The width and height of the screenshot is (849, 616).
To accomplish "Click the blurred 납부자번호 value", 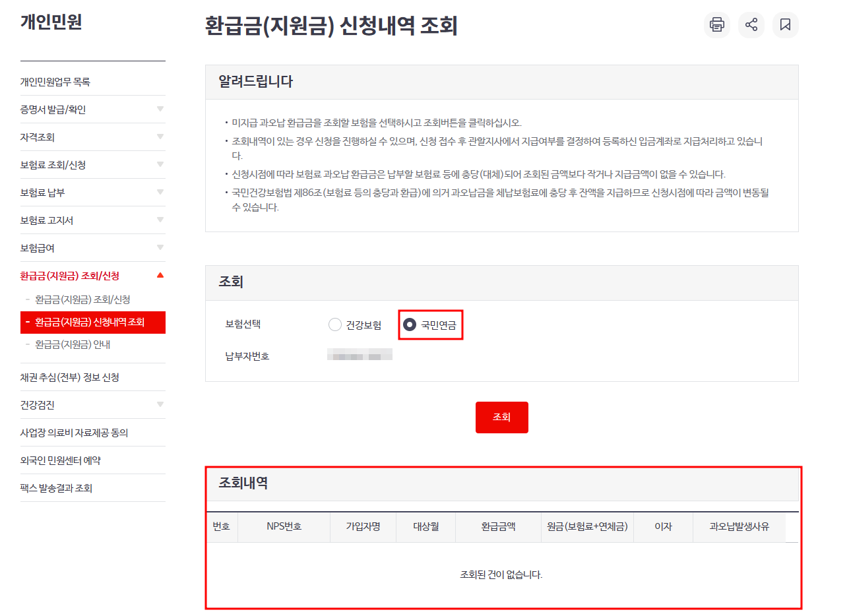I will [360, 356].
